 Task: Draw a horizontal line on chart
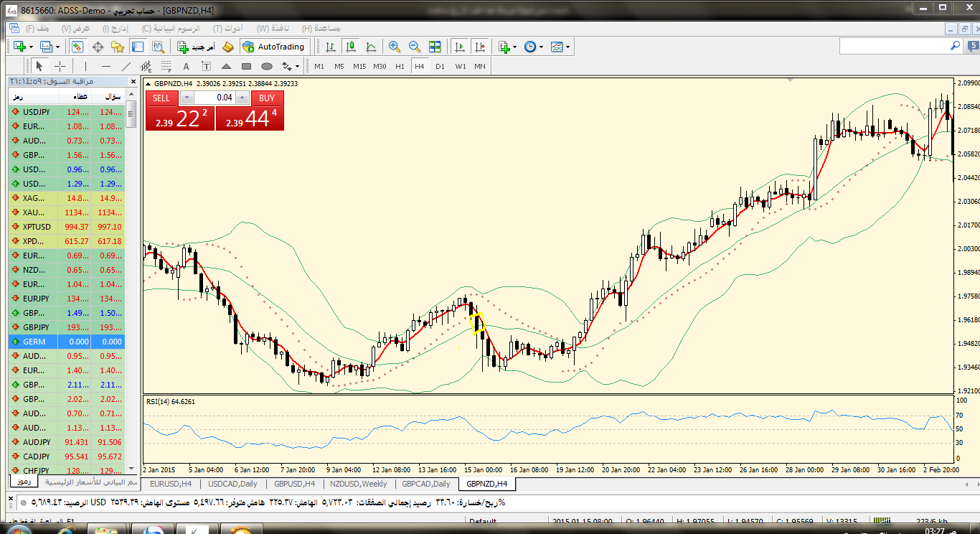pyautogui.click(x=105, y=66)
